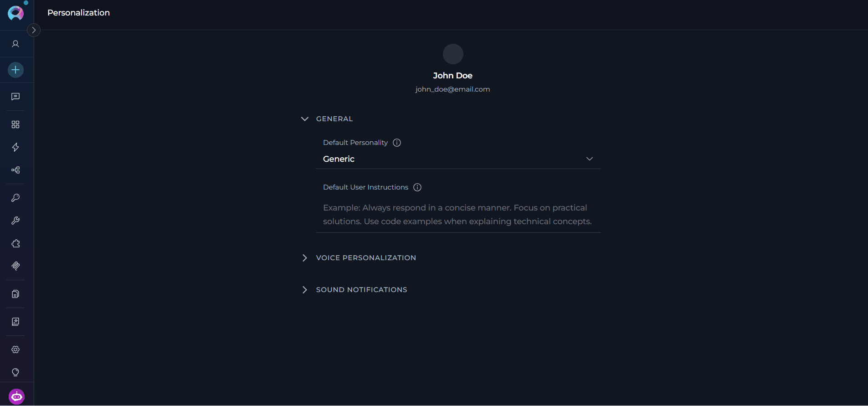Click the paperclip attachments icon

pyautogui.click(x=15, y=266)
